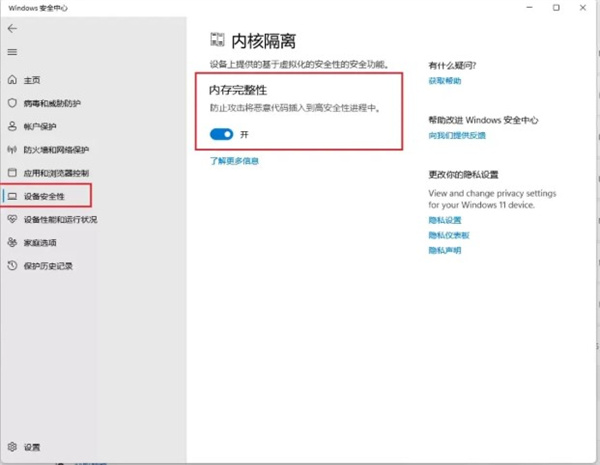Viewport: 600px width, 465px height.
Task: Close the Windows 安全中心 window
Action: 582,8
